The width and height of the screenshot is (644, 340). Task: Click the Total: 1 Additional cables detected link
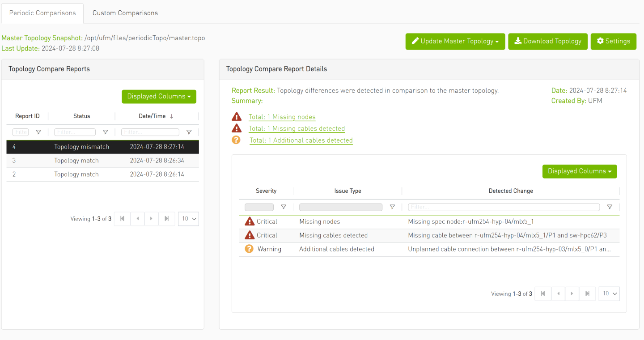pos(301,140)
